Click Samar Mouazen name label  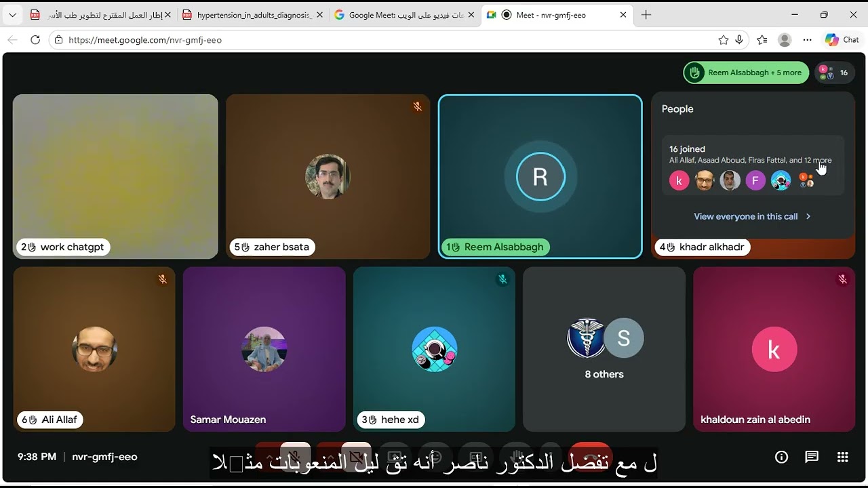228,420
